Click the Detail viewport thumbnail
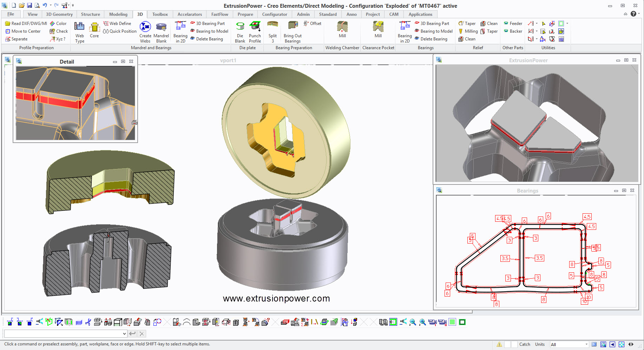This screenshot has height=350, width=644. pyautogui.click(x=75, y=103)
